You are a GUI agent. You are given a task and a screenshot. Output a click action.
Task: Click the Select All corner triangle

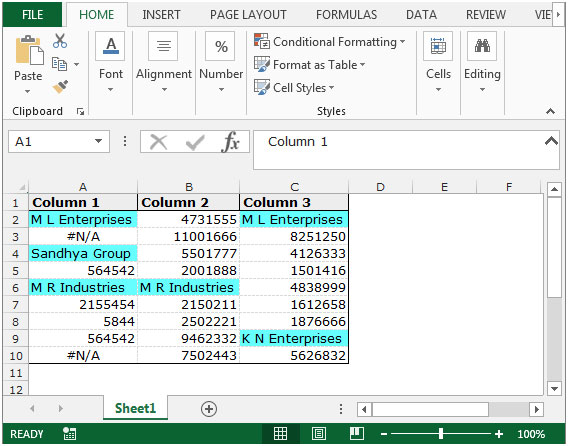tap(22, 187)
